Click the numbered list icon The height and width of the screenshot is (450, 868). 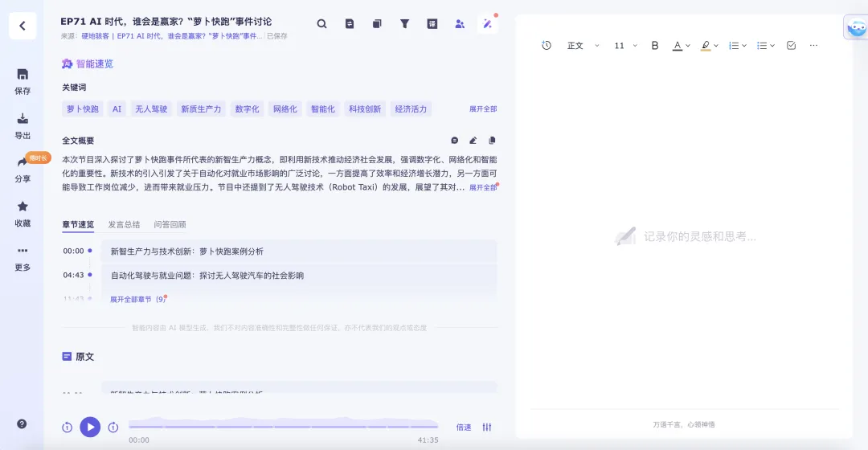click(734, 45)
